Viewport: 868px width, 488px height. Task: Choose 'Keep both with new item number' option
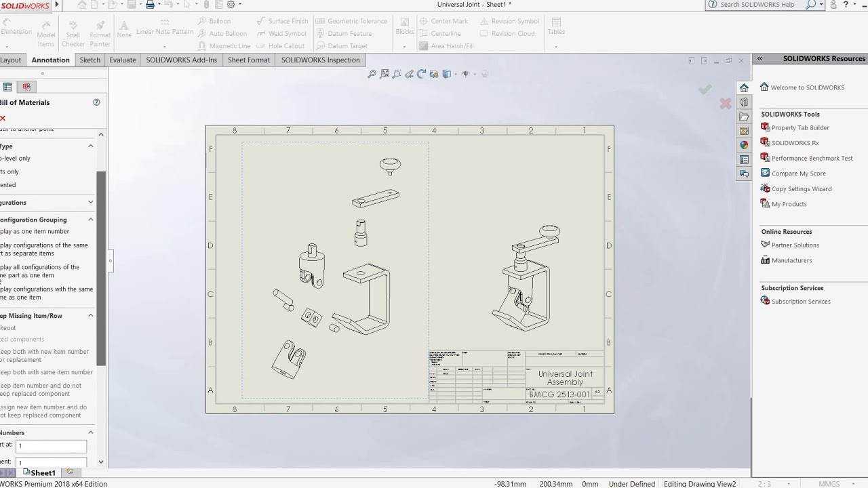point(44,356)
